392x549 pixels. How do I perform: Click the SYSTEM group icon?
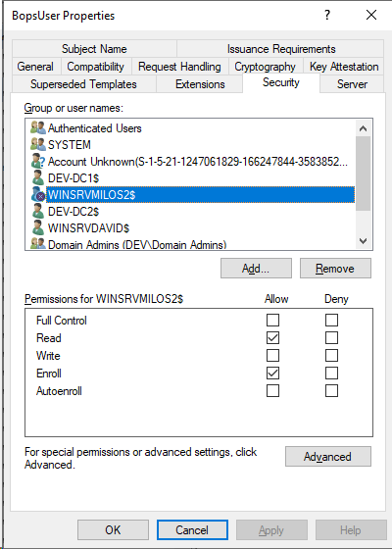tap(38, 144)
